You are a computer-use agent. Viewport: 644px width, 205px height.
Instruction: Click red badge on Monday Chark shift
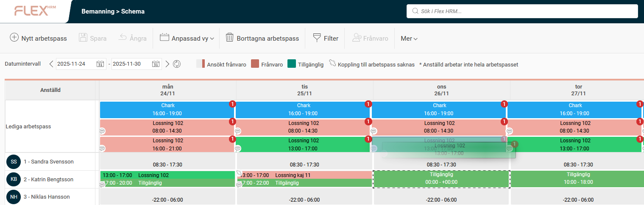click(232, 104)
